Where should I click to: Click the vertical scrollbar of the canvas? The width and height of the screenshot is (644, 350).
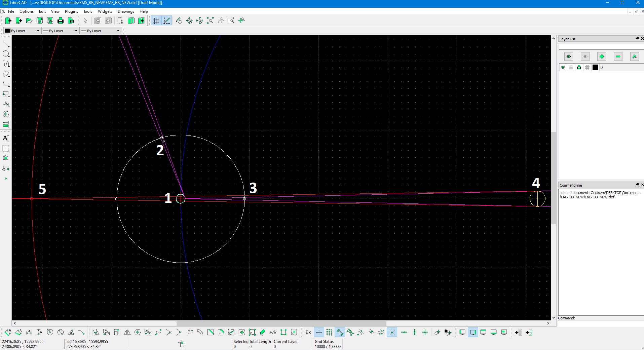(554, 178)
